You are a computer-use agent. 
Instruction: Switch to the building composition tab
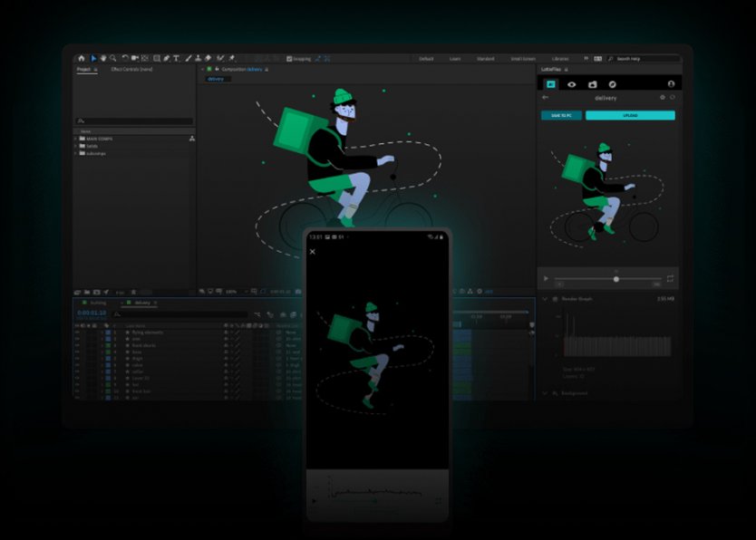click(99, 303)
